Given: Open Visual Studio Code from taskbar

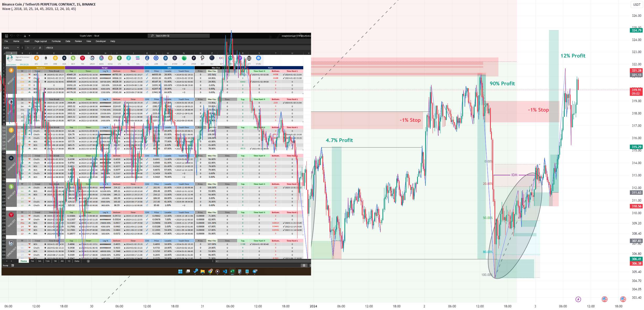Looking at the screenshot, I should click(x=225, y=272).
